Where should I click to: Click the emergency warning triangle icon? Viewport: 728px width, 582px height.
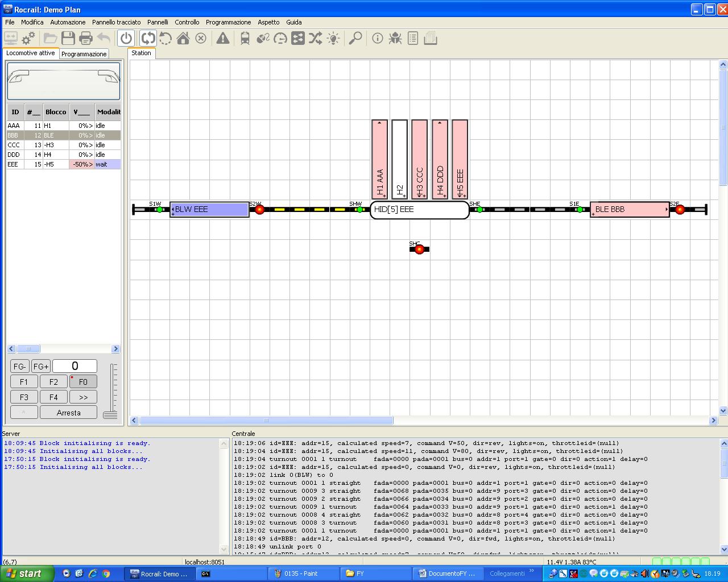pos(223,39)
